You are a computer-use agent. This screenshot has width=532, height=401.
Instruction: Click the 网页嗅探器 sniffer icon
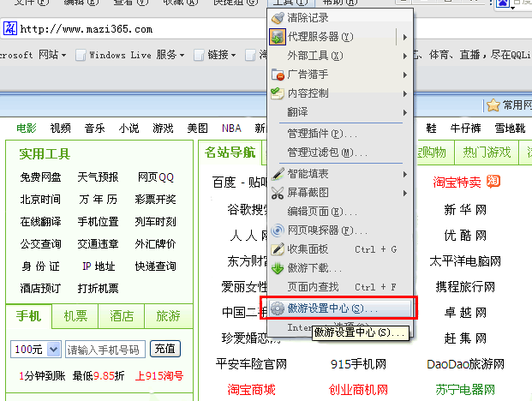pyautogui.click(x=278, y=230)
